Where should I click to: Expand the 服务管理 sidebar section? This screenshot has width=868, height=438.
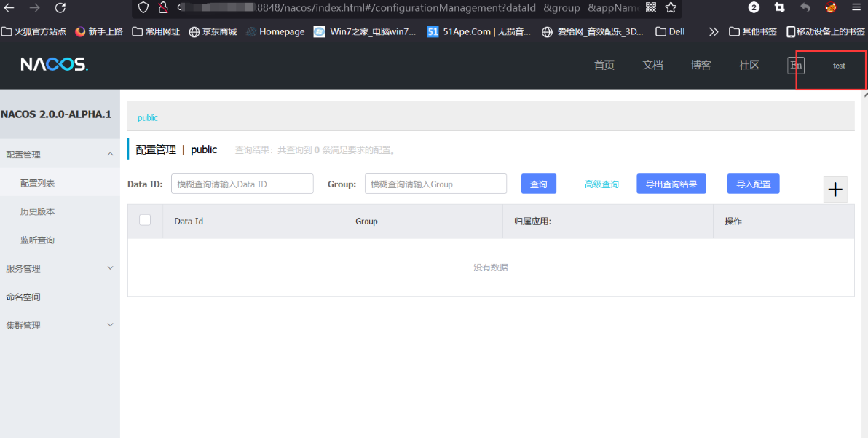click(60, 269)
